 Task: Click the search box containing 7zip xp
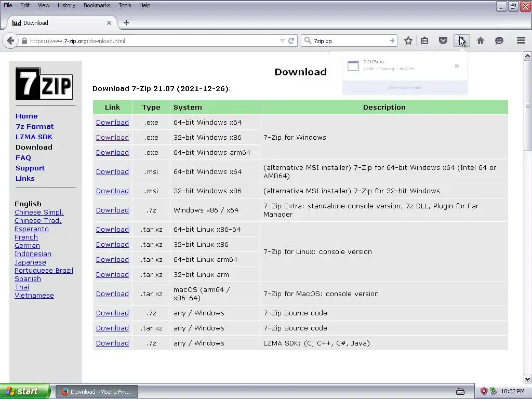tap(350, 41)
